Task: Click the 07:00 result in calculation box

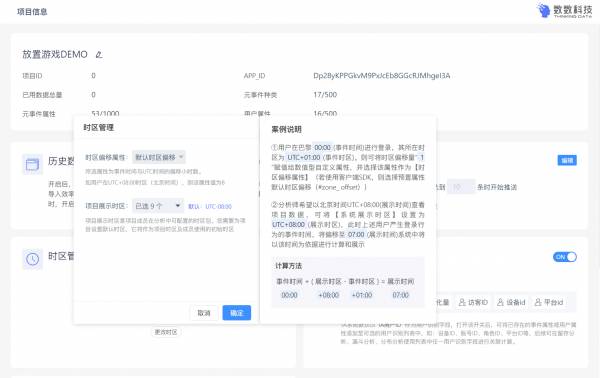Action: pyautogui.click(x=401, y=295)
